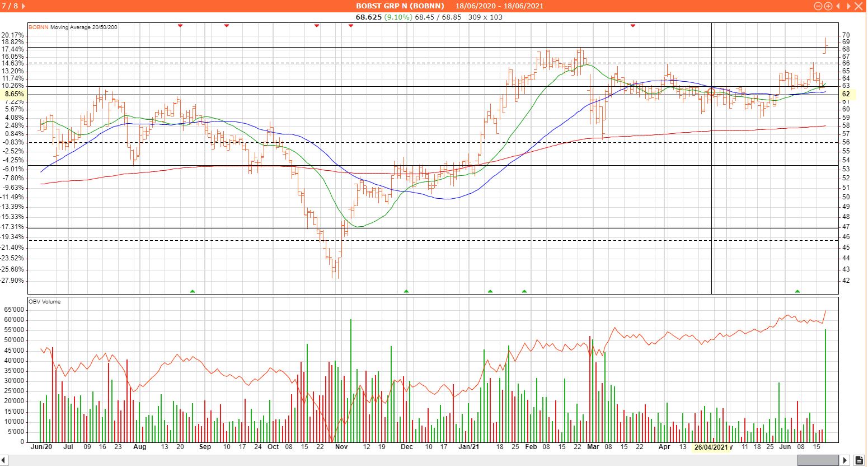Shift chart back with left triangle icon

[838, 6]
